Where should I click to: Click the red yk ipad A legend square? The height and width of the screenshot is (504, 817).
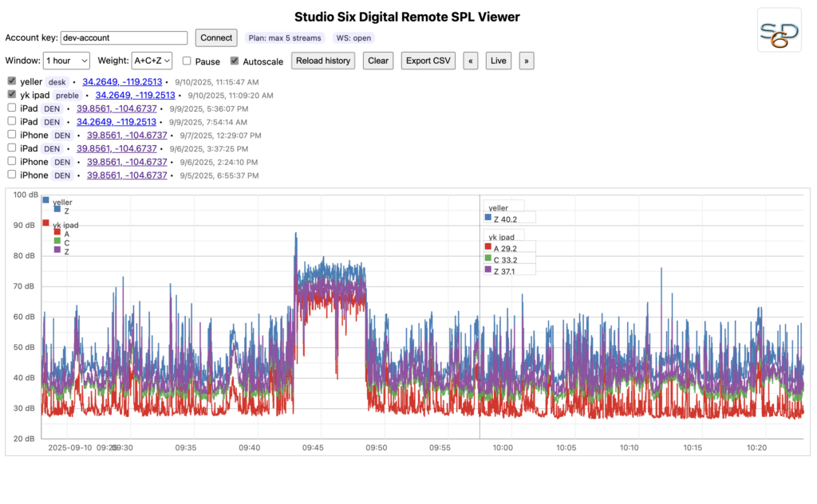[57, 232]
